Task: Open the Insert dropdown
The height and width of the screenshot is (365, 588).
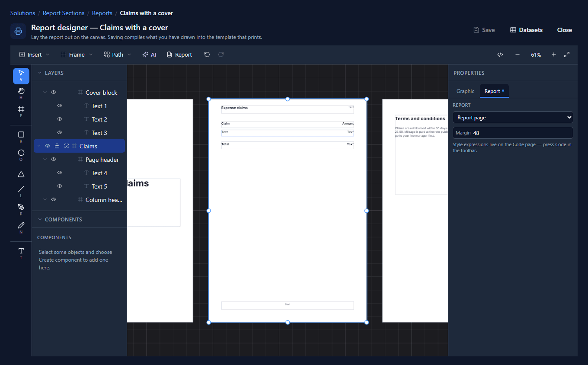Action: [35, 54]
